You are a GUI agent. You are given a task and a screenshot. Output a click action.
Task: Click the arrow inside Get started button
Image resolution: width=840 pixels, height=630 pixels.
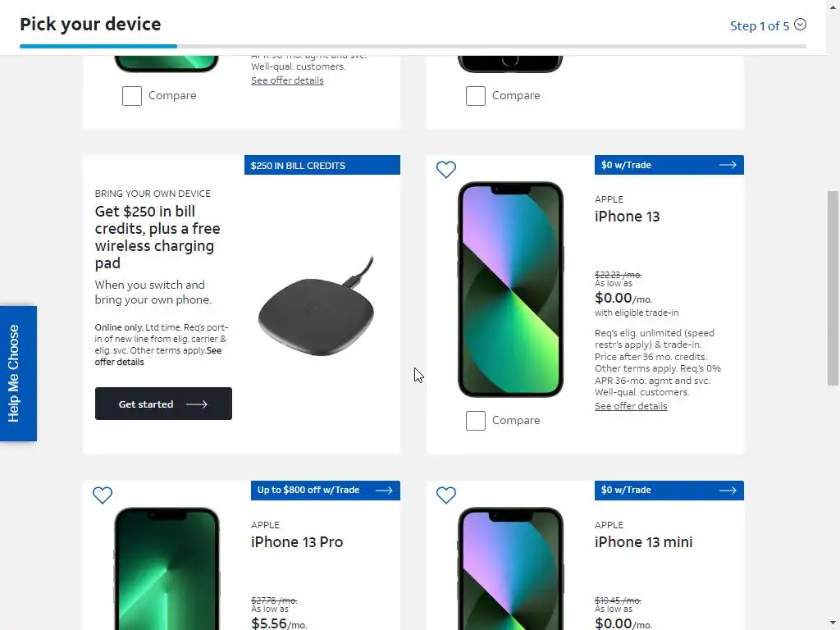click(197, 404)
